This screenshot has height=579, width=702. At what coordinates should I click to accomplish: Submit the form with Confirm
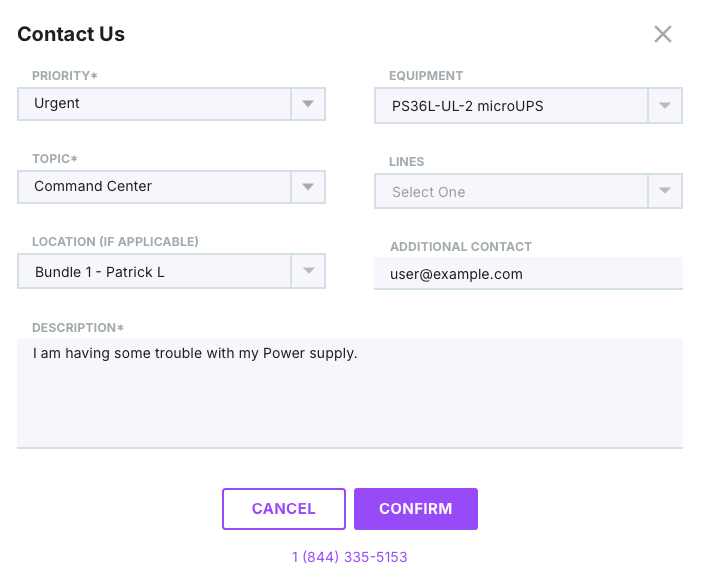tap(415, 509)
